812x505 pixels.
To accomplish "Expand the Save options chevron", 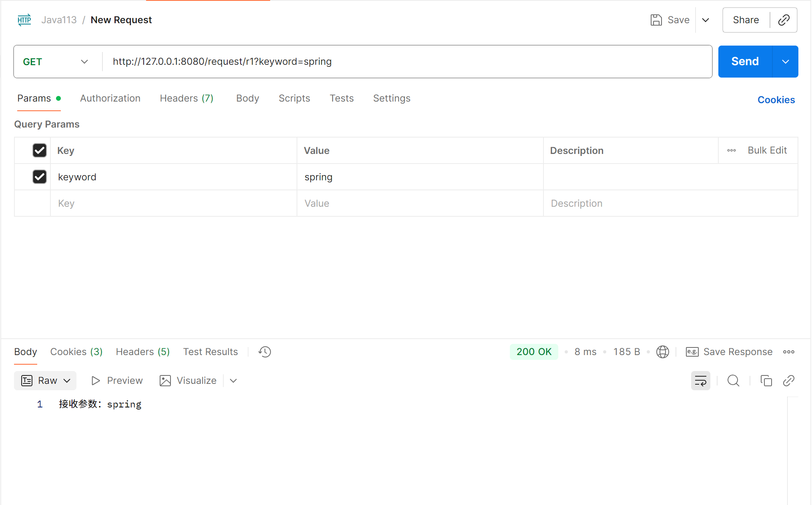I will tap(706, 20).
